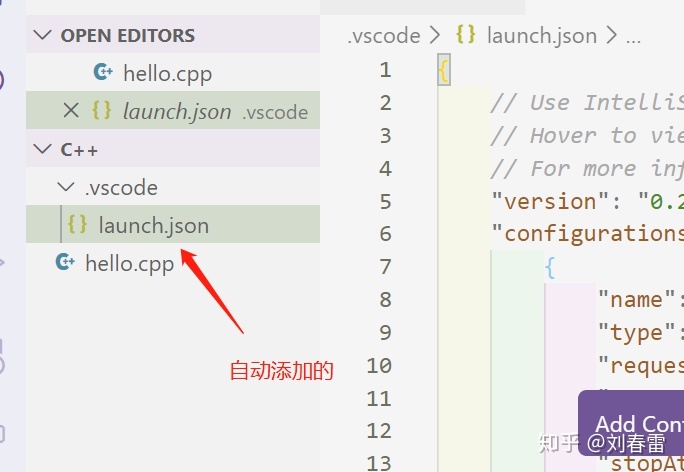The width and height of the screenshot is (684, 472).
Task: Click the braces icon of launch.json in file tree
Action: pyautogui.click(x=77, y=224)
